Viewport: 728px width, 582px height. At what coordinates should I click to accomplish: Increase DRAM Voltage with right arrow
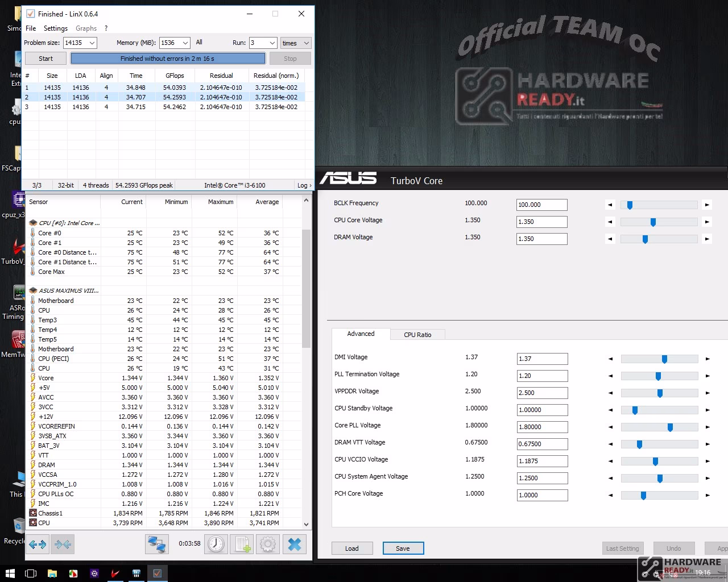click(x=707, y=239)
